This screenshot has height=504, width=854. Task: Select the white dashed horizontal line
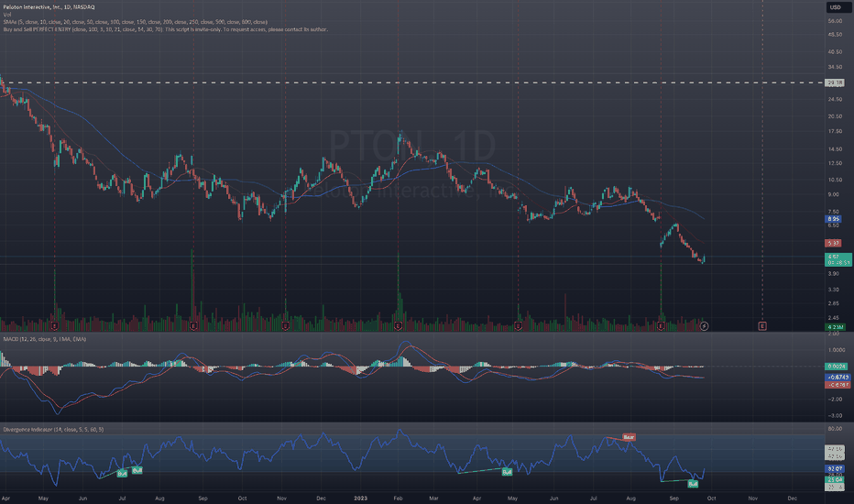412,82
